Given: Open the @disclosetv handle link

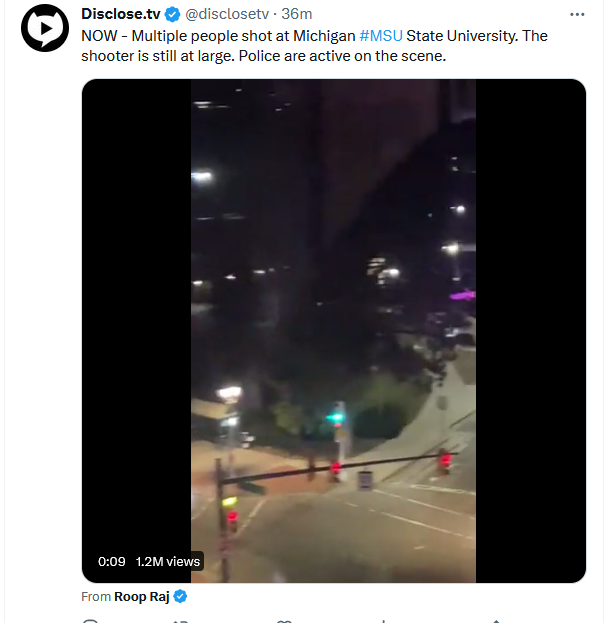Looking at the screenshot, I should coord(227,14).
